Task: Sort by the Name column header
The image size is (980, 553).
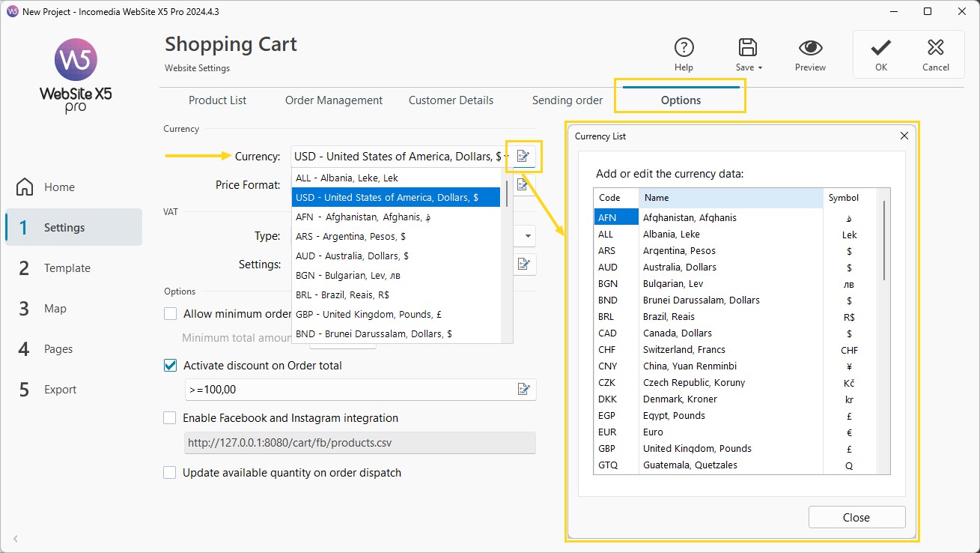Action: [x=731, y=198]
